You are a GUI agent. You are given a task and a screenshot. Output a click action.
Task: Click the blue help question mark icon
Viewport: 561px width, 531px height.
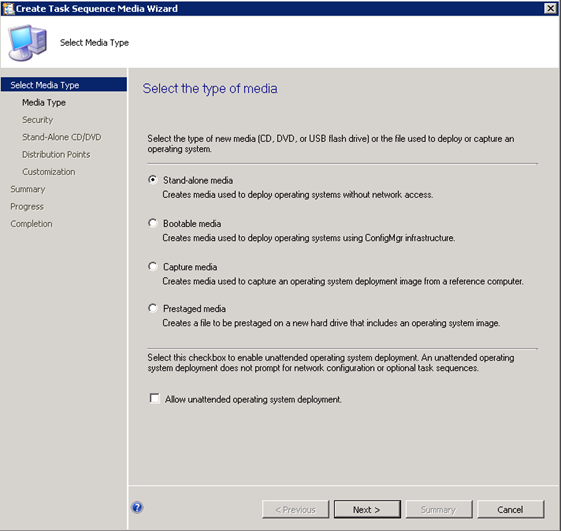point(137,507)
